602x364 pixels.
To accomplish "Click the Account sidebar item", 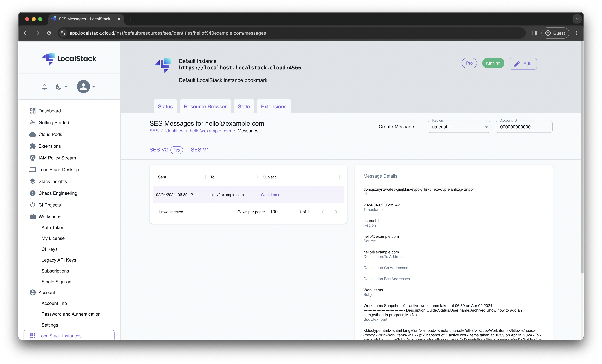I will pos(47,292).
